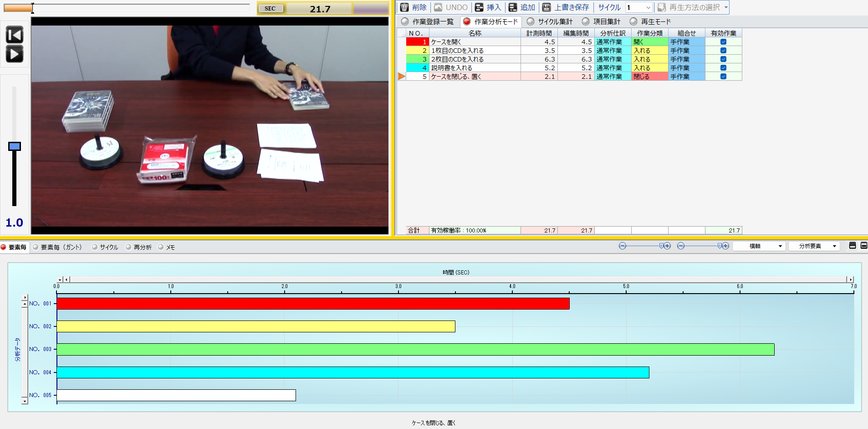Click the second zoom slider's plus icon
This screenshot has height=429, width=868.
pos(726,246)
